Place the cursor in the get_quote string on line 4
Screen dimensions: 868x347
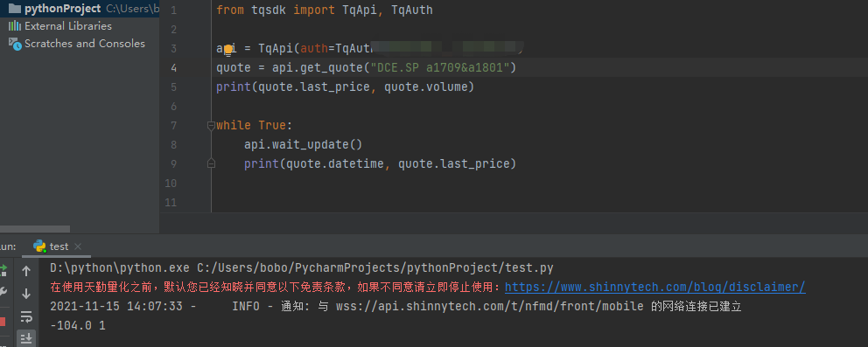pos(440,68)
